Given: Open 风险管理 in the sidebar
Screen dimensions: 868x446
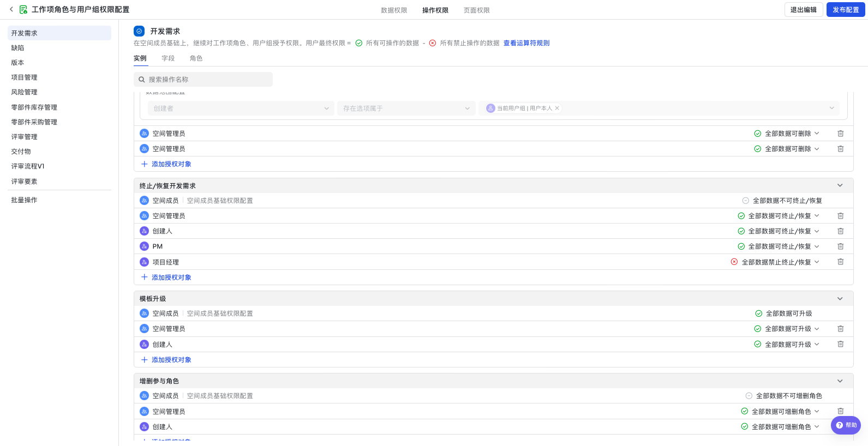Looking at the screenshot, I should [x=59, y=92].
